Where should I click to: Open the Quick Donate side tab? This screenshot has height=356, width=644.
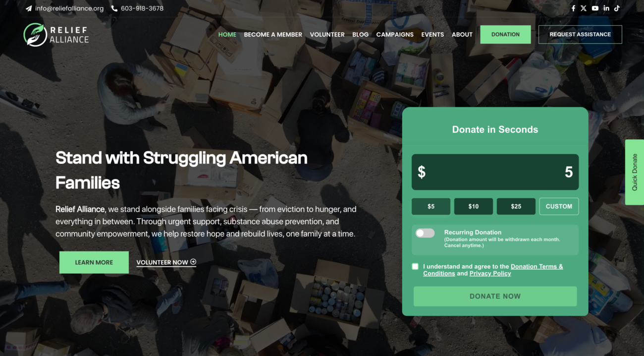click(635, 172)
